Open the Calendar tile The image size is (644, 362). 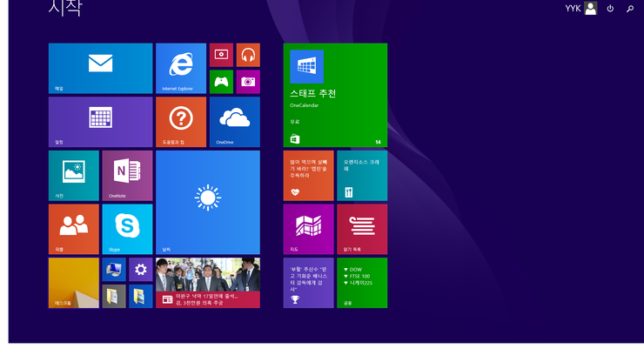pyautogui.click(x=101, y=122)
